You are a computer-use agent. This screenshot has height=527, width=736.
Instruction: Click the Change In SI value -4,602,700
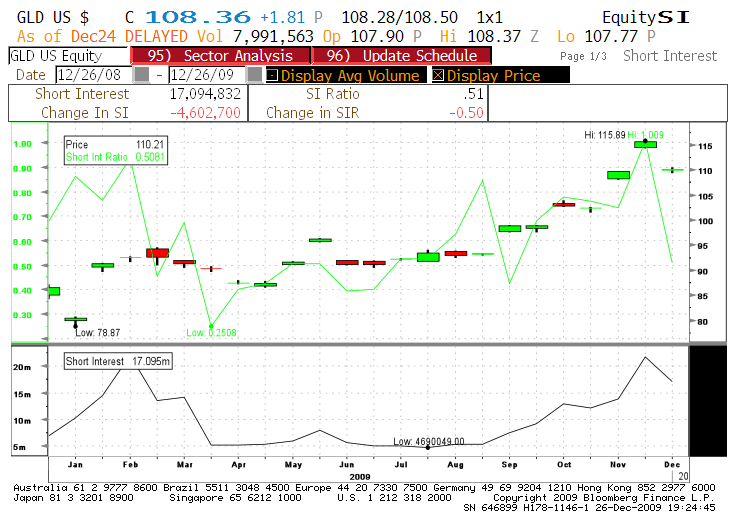pyautogui.click(x=205, y=113)
